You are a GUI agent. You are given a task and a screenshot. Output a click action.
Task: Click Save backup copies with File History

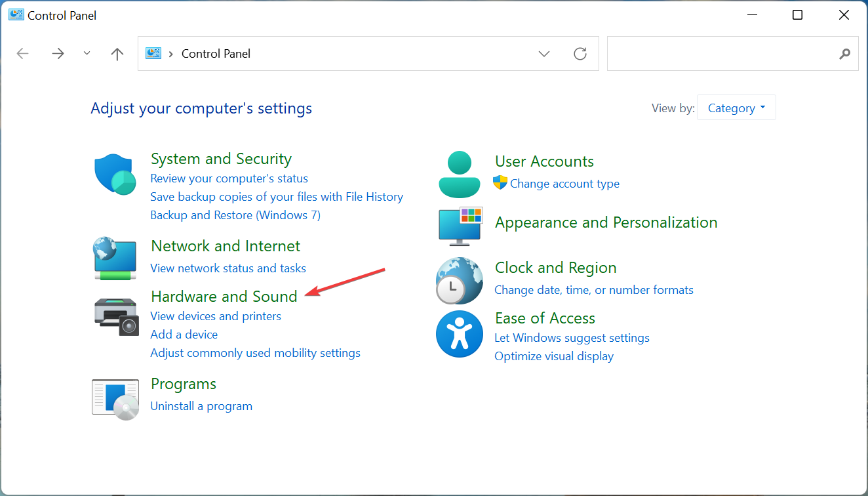277,197
